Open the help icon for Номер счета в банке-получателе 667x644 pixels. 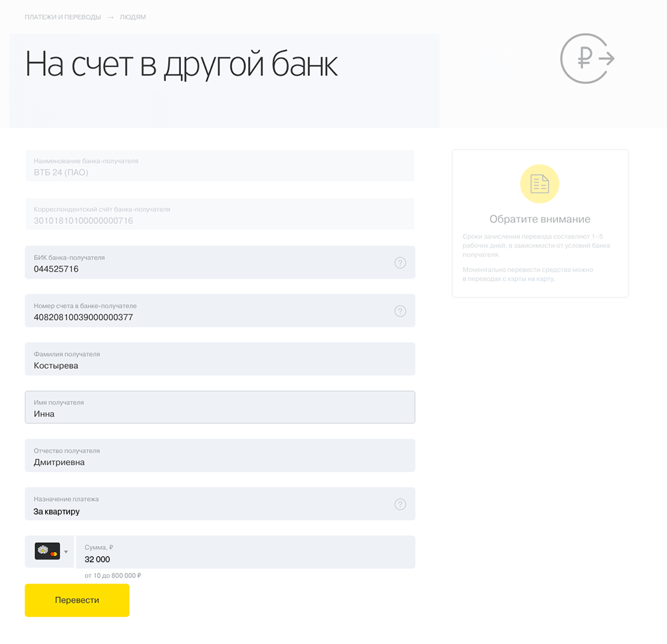(x=400, y=311)
